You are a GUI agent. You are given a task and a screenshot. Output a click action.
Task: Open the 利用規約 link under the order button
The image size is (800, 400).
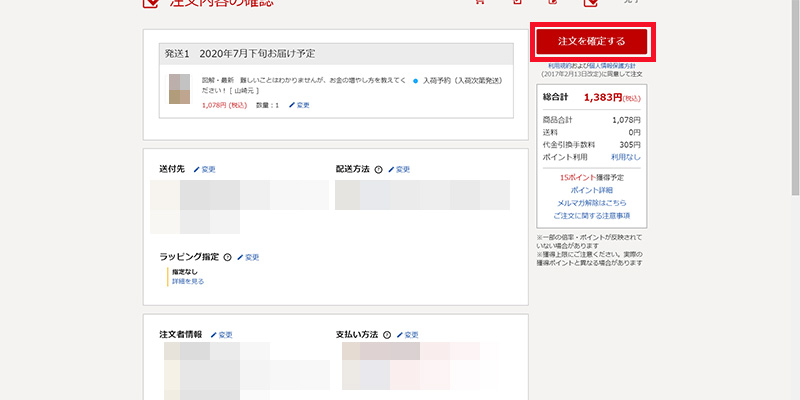(x=559, y=66)
